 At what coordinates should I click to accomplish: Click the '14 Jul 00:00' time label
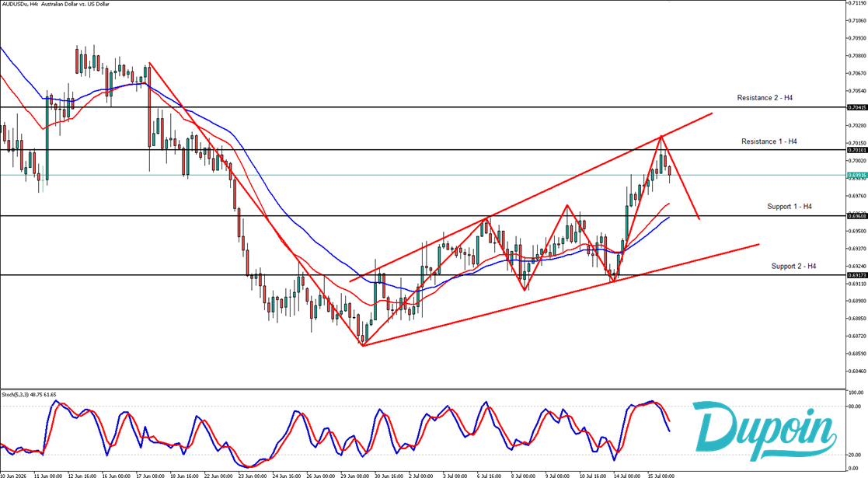coord(627,475)
